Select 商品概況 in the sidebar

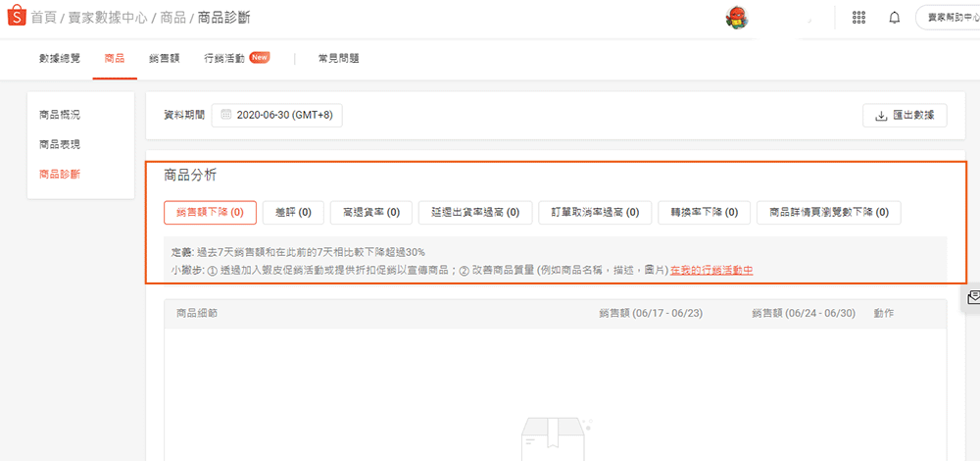click(x=60, y=115)
